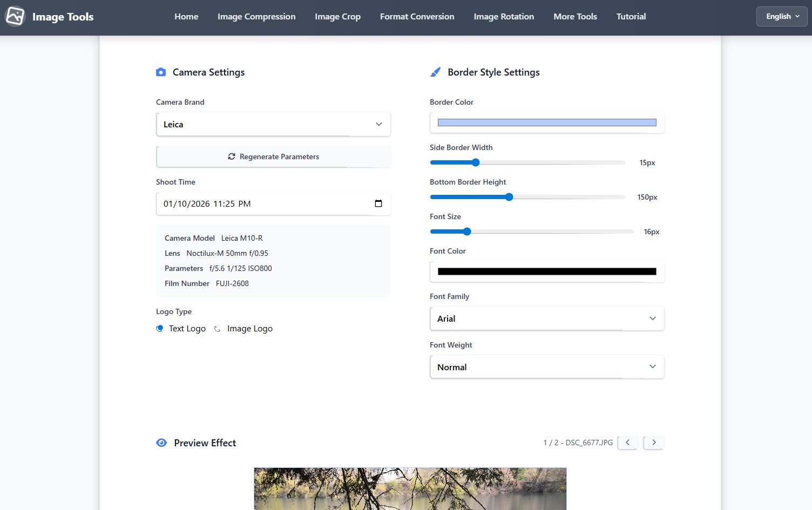Click the camera model value 'Leica M10-R'
812x510 pixels.
coord(242,238)
